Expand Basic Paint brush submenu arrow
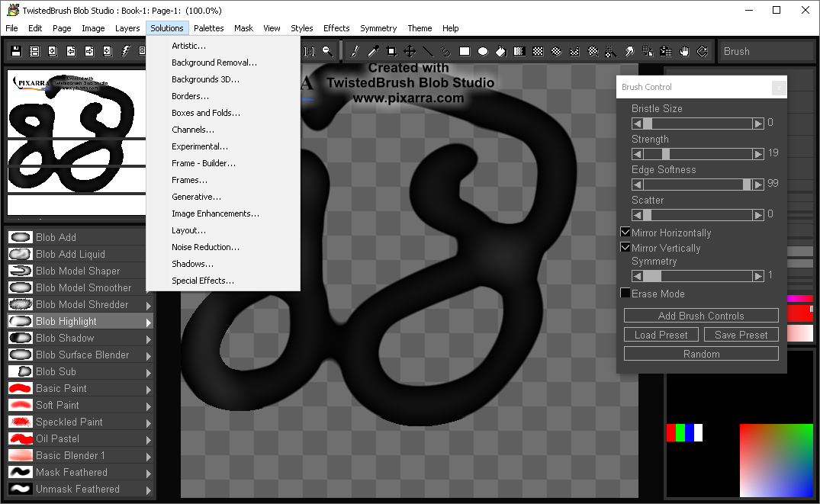Screen dimensions: 820x504 coord(149,390)
